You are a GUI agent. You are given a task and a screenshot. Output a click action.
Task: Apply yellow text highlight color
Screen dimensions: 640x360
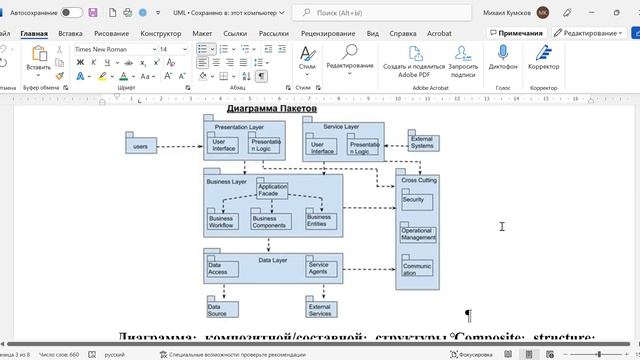coord(102,76)
